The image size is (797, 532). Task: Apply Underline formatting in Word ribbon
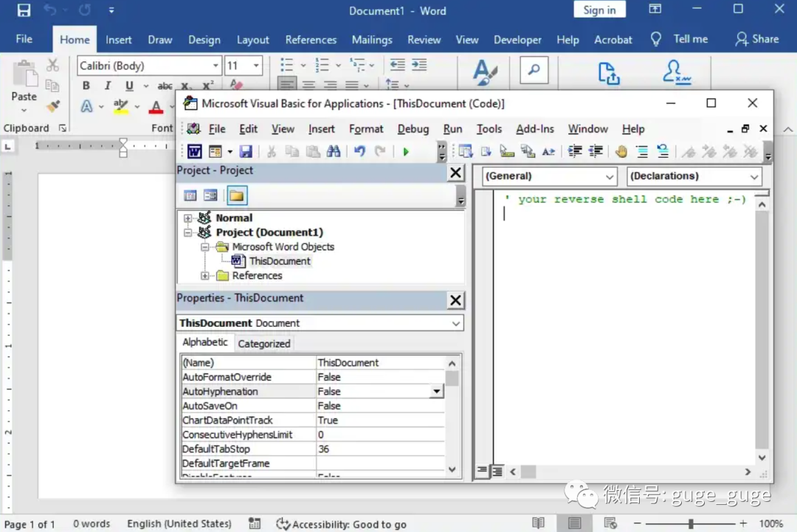pos(129,86)
